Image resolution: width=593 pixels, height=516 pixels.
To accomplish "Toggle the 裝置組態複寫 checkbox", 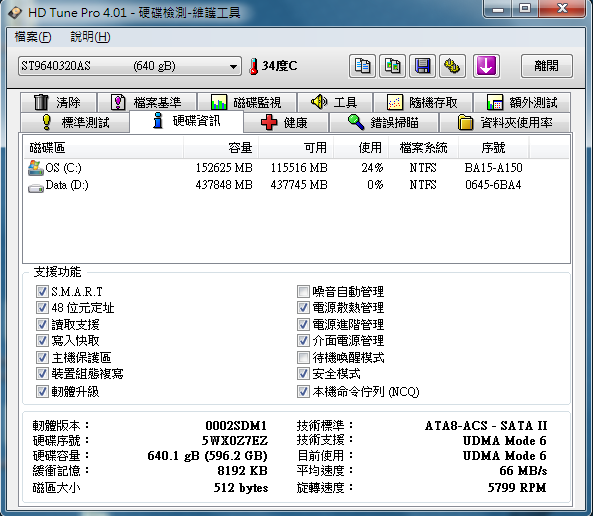I will click(42, 374).
